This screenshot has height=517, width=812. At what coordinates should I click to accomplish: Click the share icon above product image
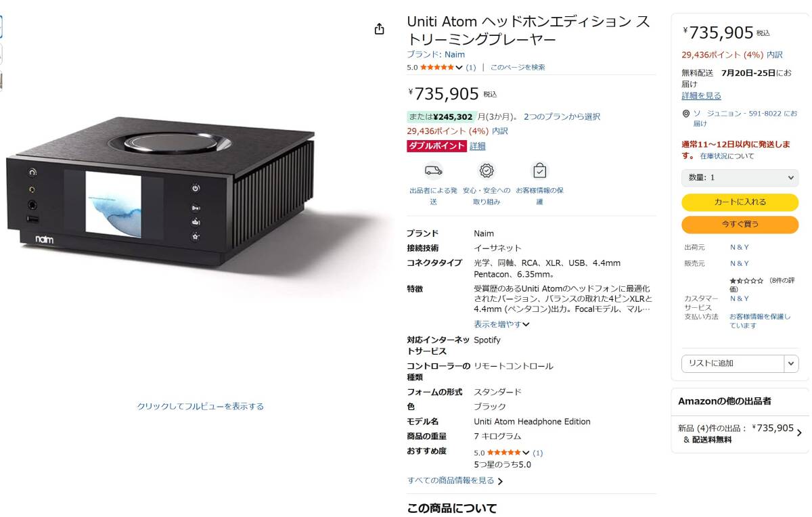point(379,29)
